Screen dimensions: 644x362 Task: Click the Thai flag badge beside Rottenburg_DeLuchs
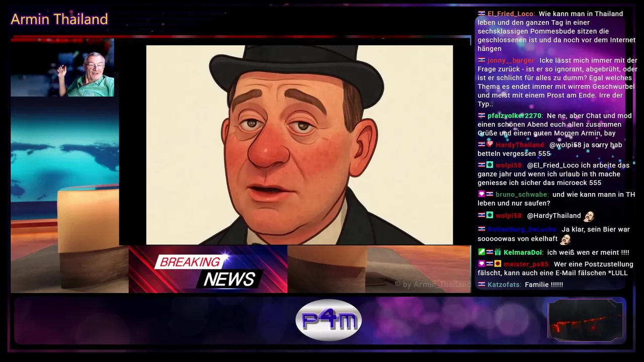481,229
